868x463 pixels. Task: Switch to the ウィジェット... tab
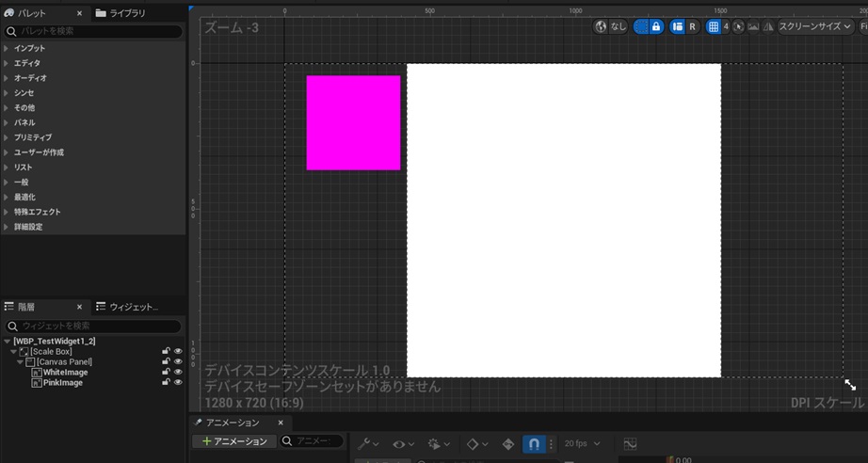[127, 307]
